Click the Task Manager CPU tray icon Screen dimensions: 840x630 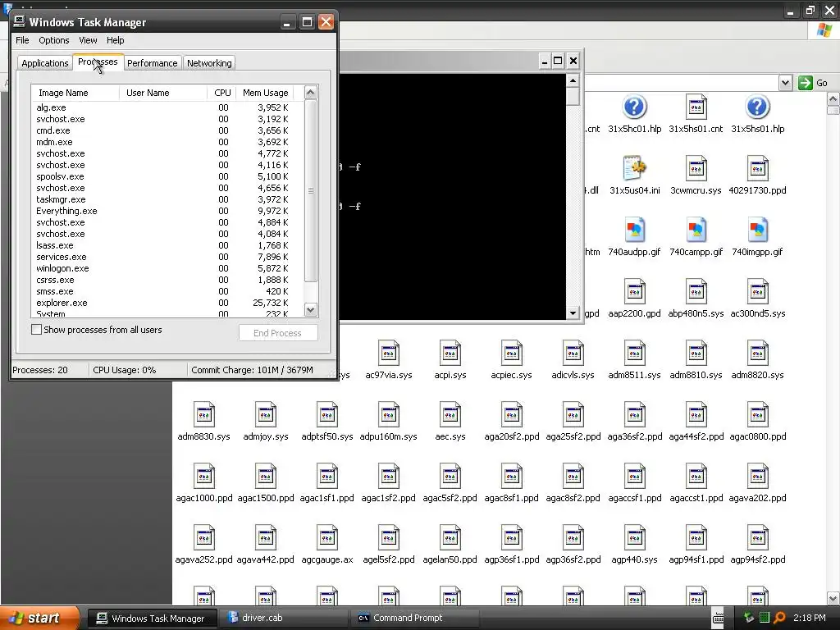[765, 618]
